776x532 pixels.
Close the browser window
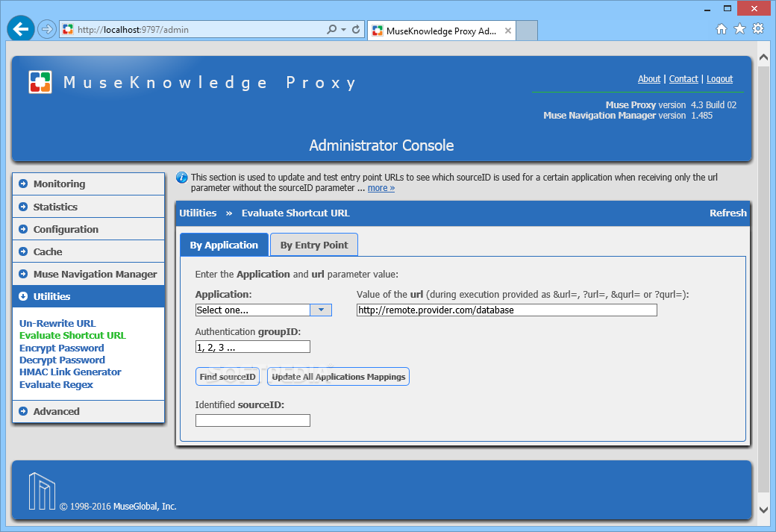point(754,8)
